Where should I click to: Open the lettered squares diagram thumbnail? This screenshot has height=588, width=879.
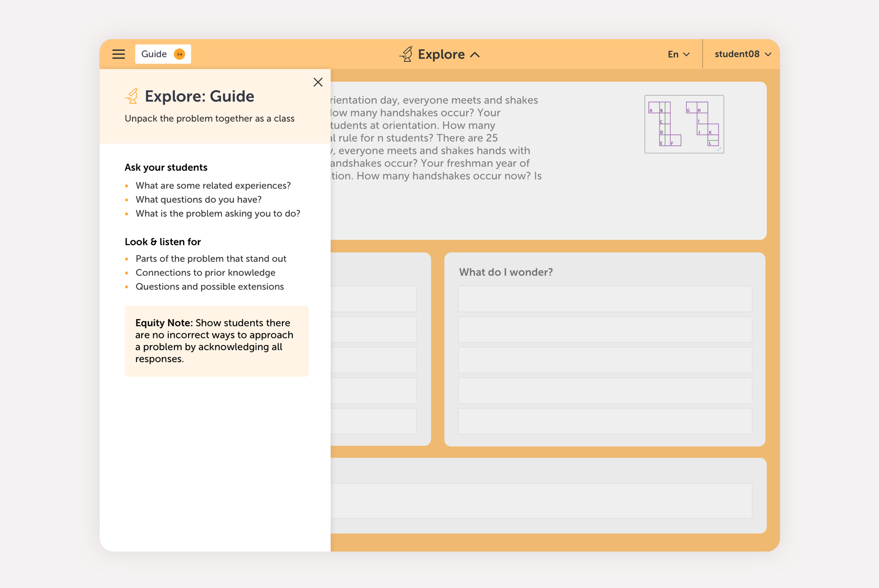683,124
